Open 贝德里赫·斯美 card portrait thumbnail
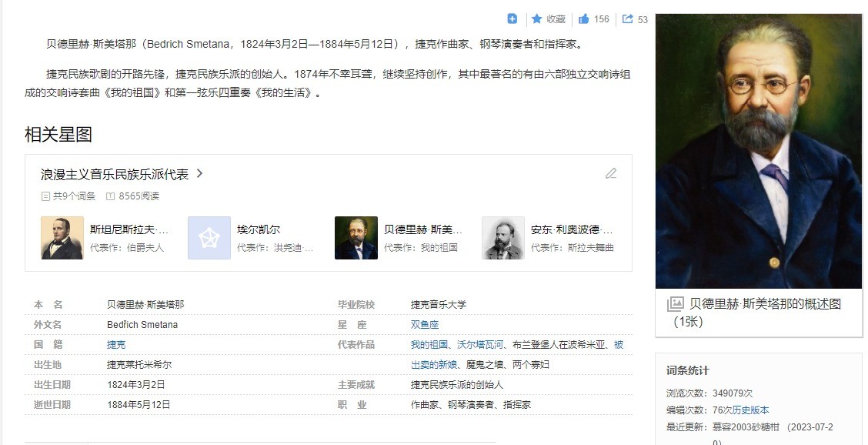Screen dimensions: 868x445 [356, 238]
